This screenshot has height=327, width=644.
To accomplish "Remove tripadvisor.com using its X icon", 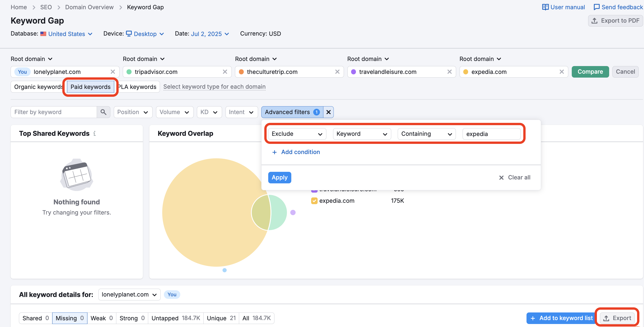I will point(225,72).
